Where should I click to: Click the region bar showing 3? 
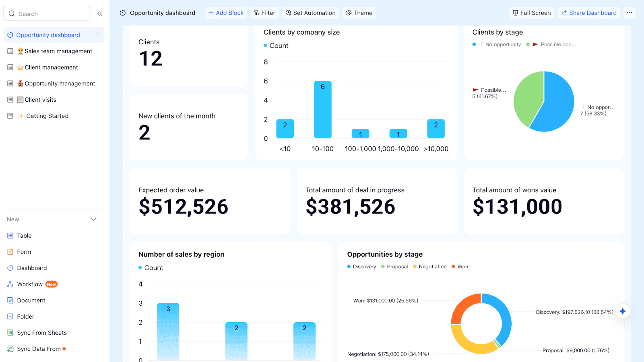pyautogui.click(x=168, y=331)
